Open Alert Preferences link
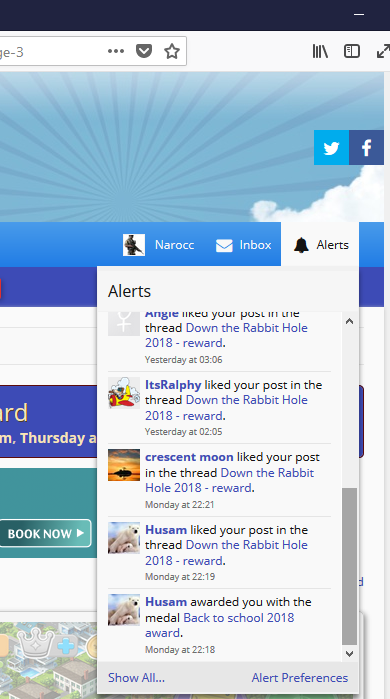 coord(300,678)
